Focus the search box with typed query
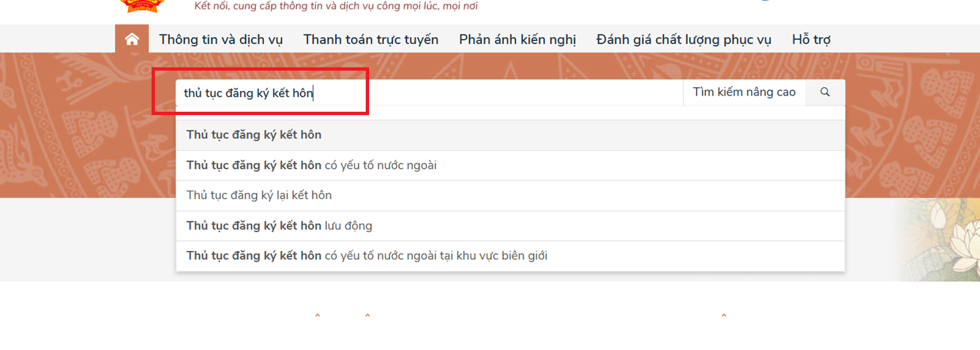980x350 pixels. [430, 92]
